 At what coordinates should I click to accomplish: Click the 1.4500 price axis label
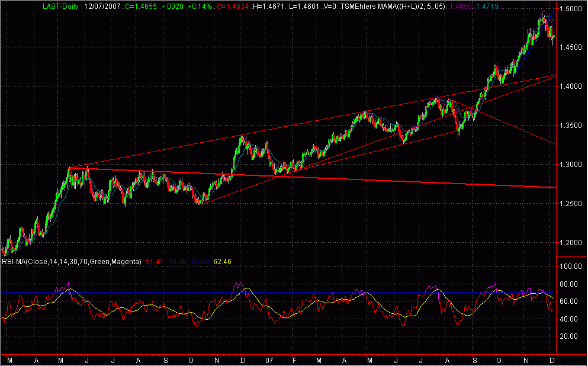click(571, 47)
